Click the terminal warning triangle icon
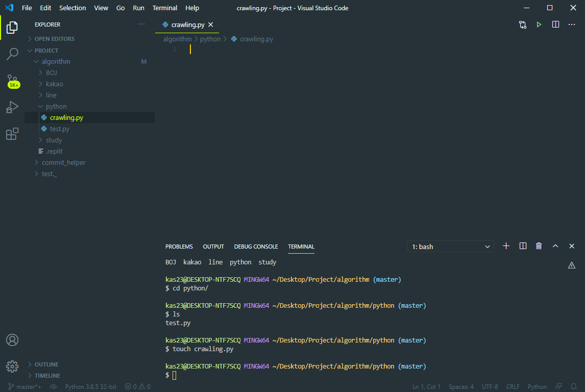The height and width of the screenshot is (392, 585). click(572, 265)
